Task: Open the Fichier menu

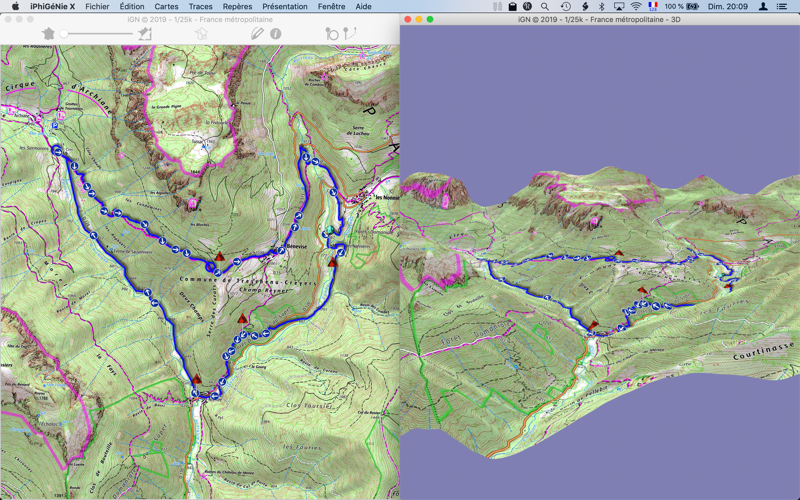Action: 97,7
